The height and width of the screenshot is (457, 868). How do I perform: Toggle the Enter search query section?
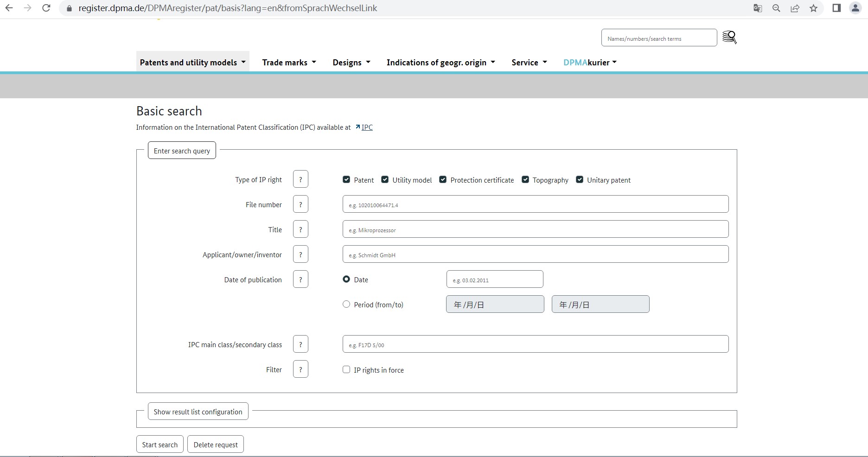click(x=182, y=150)
